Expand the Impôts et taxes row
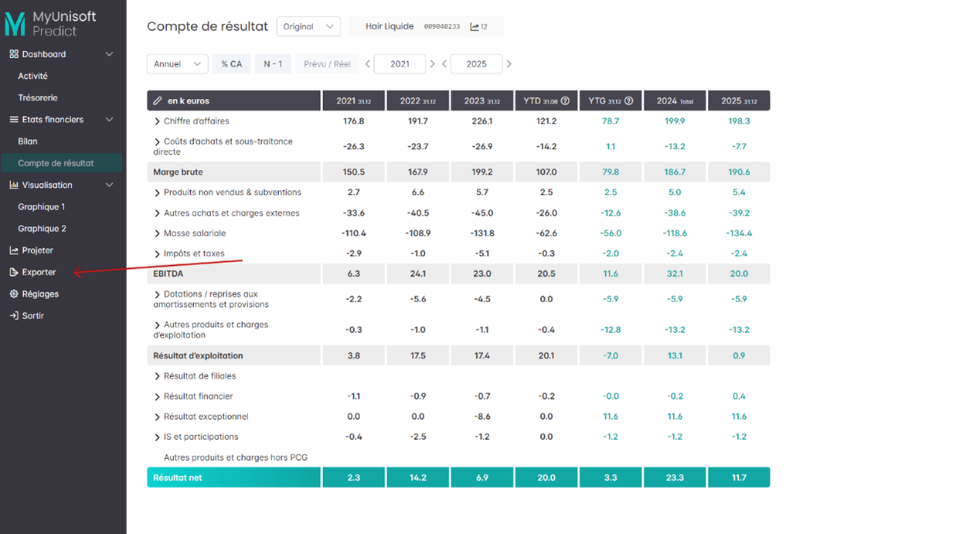Image resolution: width=980 pixels, height=534 pixels. (158, 253)
